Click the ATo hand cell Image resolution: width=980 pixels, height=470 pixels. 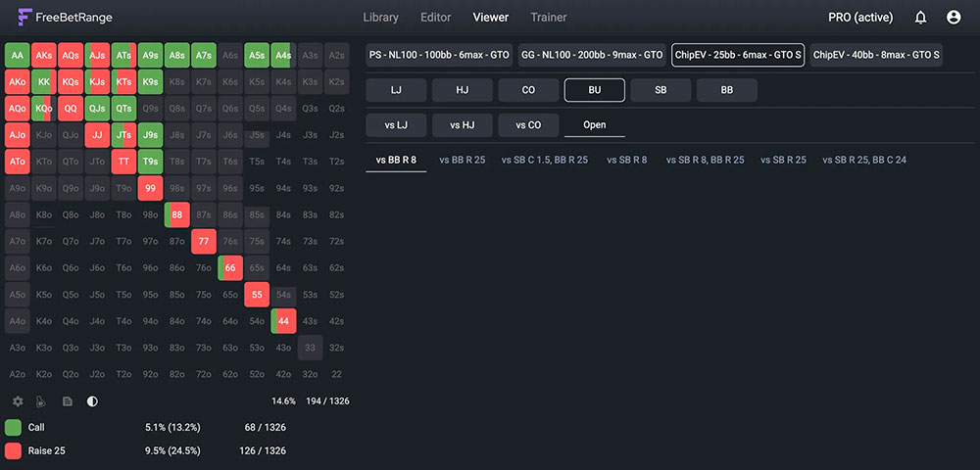pos(18,161)
